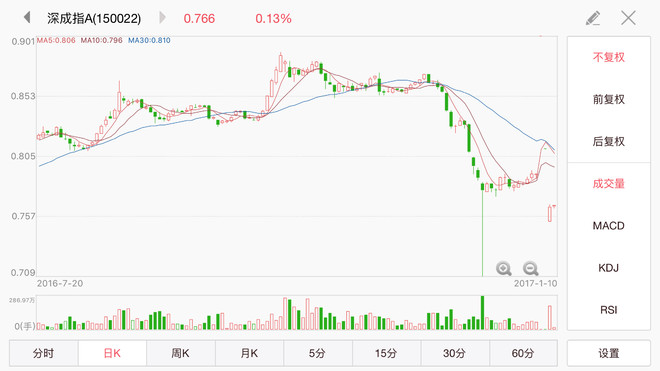Image resolution: width=660 pixels, height=371 pixels.
Task: Zoom out the K-line chart
Action: (x=530, y=268)
